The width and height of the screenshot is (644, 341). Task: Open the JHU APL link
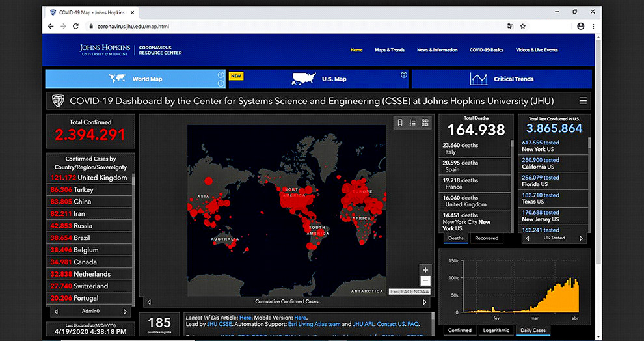(363, 324)
